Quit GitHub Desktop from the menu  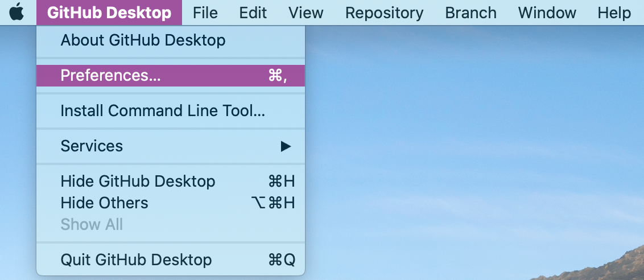coord(136,260)
